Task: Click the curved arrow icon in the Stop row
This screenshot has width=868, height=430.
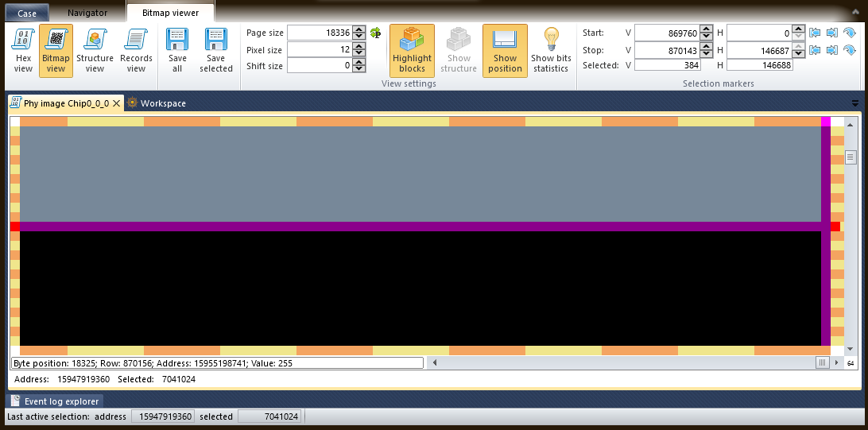Action: point(849,50)
